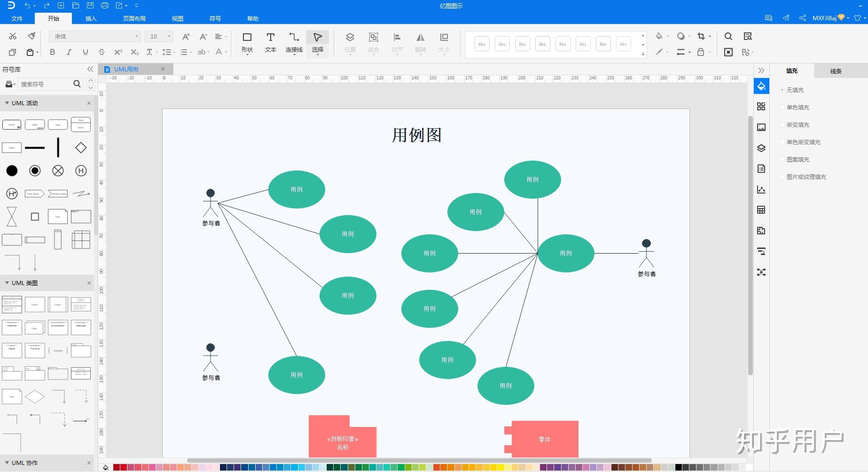The image size is (868, 472).
Task: Expand the quick style gallery
Action: (643, 54)
